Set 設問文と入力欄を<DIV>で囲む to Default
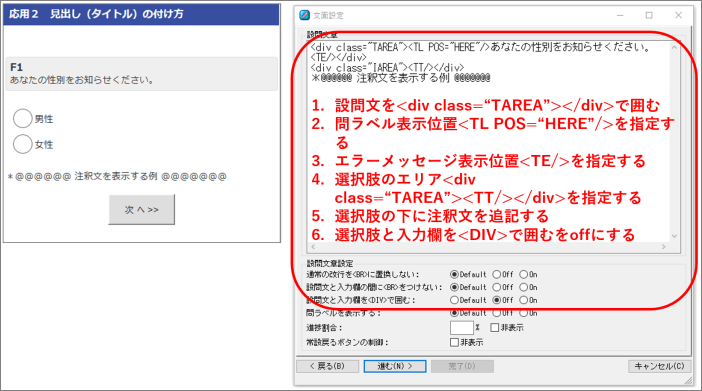 454,300
